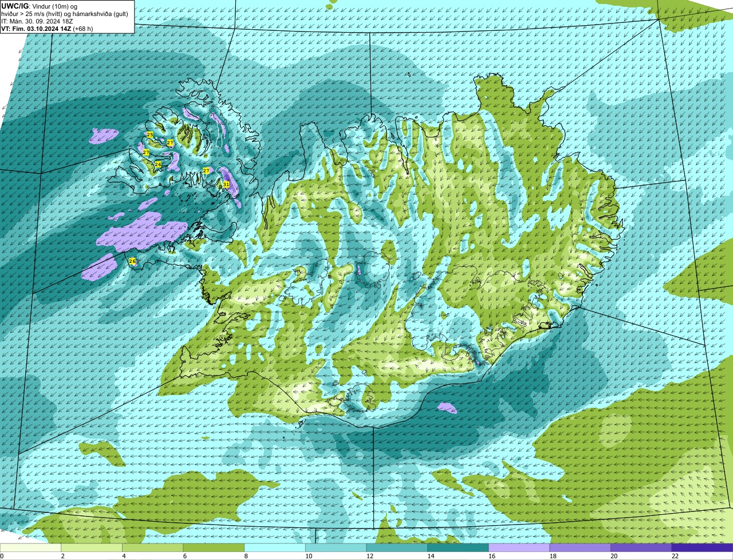
Task: Select the 4–6 m/s green legend swatch
Action: (153, 547)
